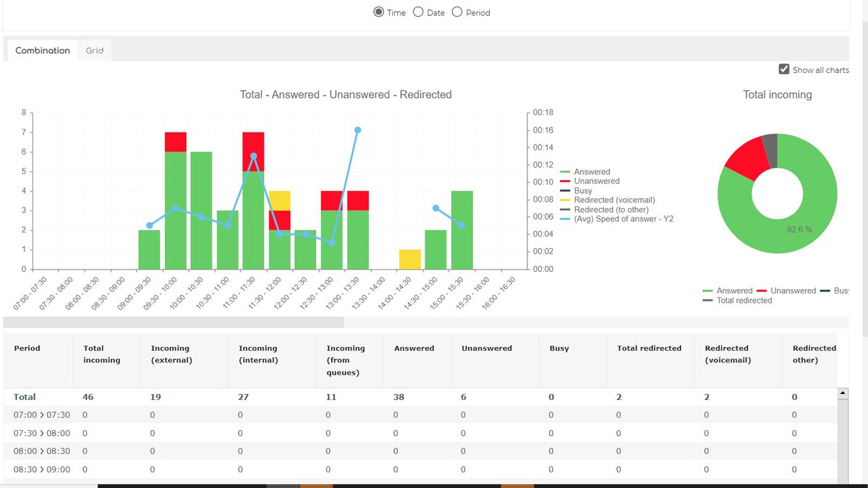868x488 pixels.
Task: Uncheck the Show all charts checkbox
Action: click(783, 69)
